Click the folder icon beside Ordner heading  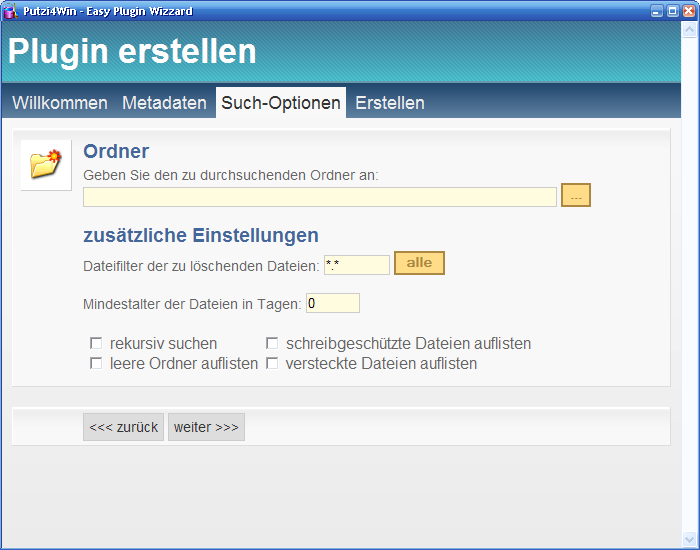(x=46, y=165)
